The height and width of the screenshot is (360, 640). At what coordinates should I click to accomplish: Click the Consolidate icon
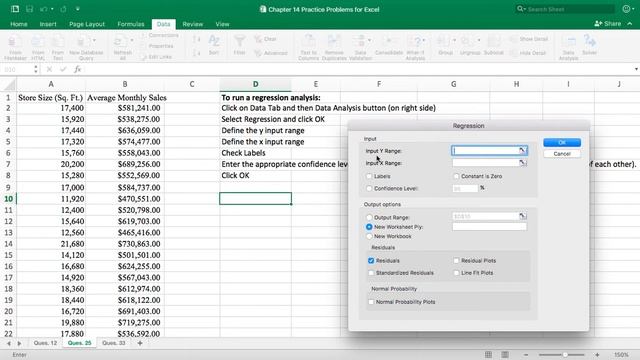[x=389, y=42]
